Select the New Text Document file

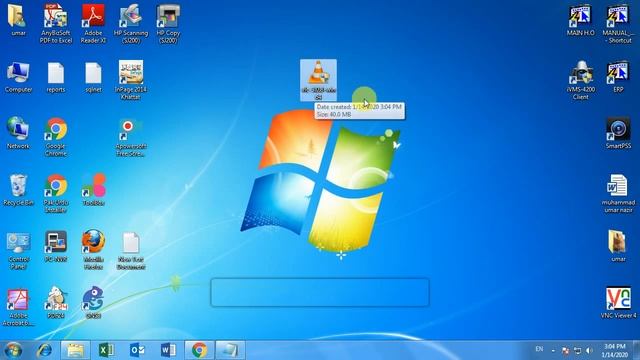[x=131, y=250]
